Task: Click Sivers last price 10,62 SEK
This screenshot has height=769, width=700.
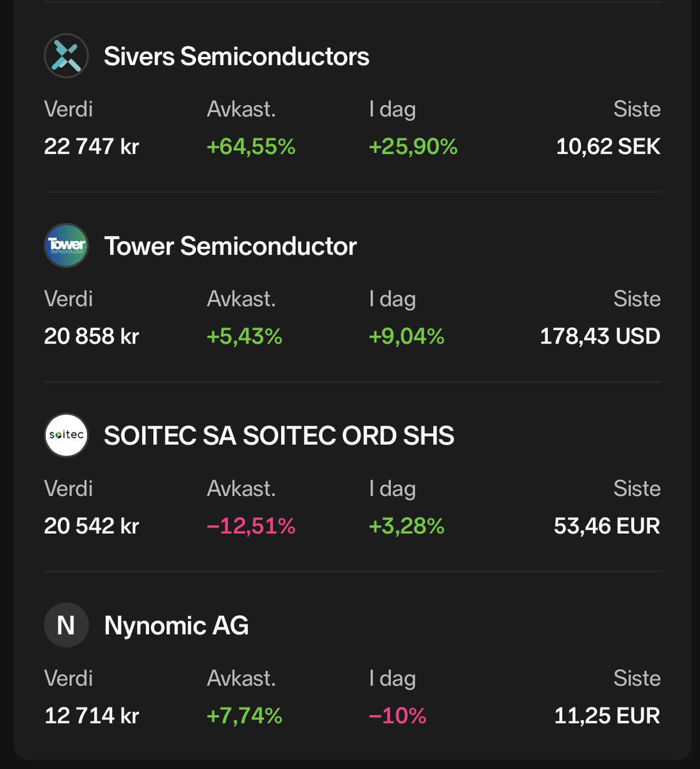Action: coord(608,147)
